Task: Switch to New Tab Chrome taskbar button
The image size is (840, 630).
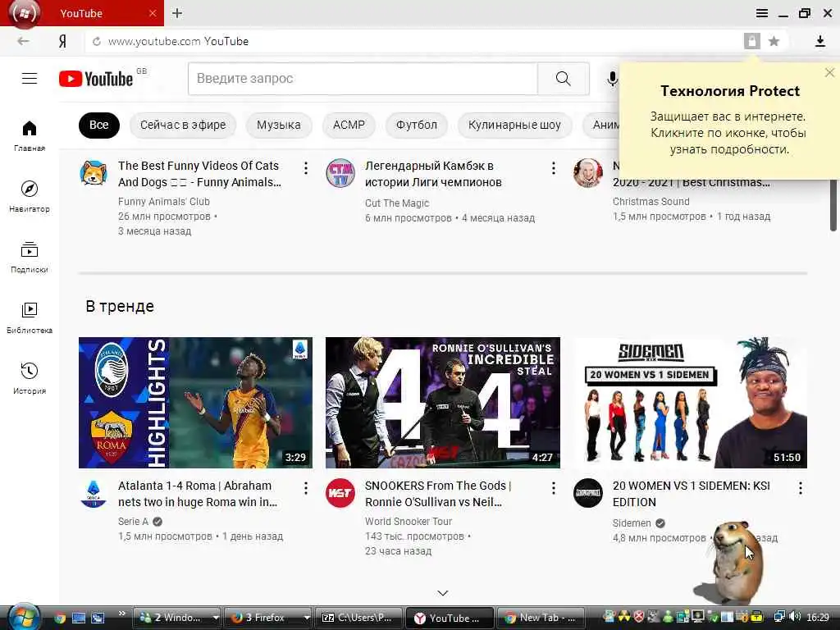Action: coord(541,618)
